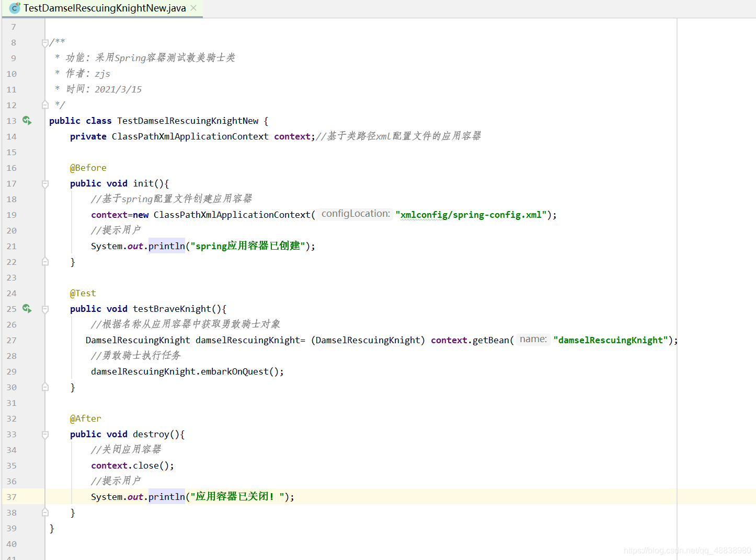Screen dimensions: 756x560
Task: Click the "应用容器已关闭！" string
Action: pos(237,497)
